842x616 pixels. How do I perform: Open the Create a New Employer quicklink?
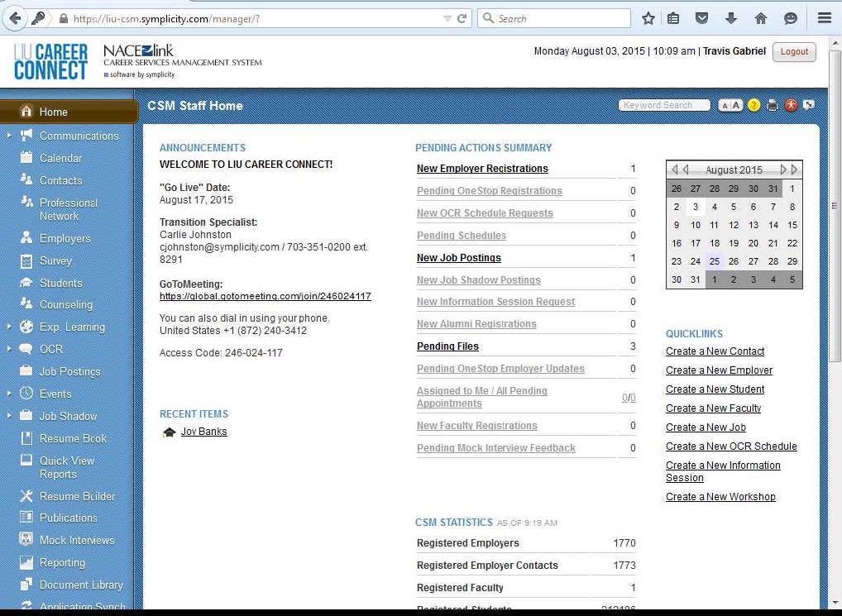[718, 370]
